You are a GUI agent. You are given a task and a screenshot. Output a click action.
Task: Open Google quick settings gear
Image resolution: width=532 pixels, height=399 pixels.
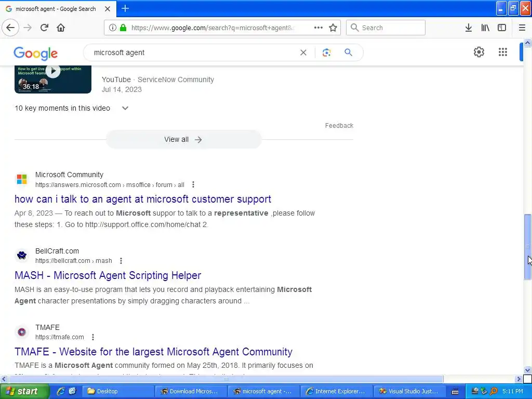(478, 52)
